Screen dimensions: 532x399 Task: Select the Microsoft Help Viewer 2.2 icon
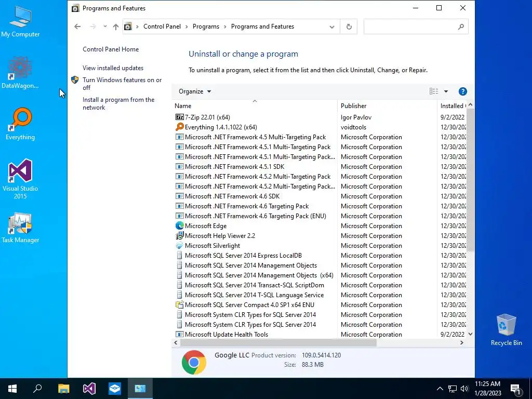pyautogui.click(x=179, y=235)
